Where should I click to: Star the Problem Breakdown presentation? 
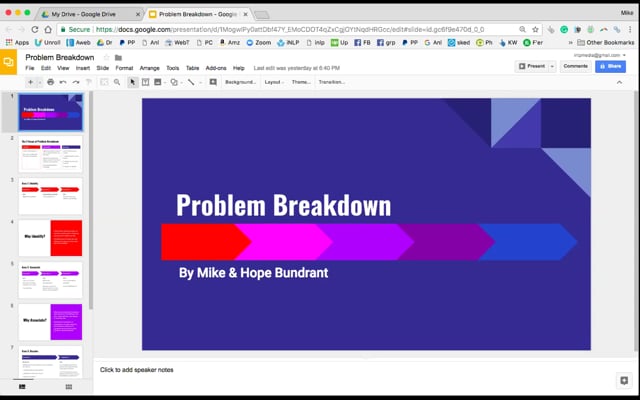pos(105,58)
